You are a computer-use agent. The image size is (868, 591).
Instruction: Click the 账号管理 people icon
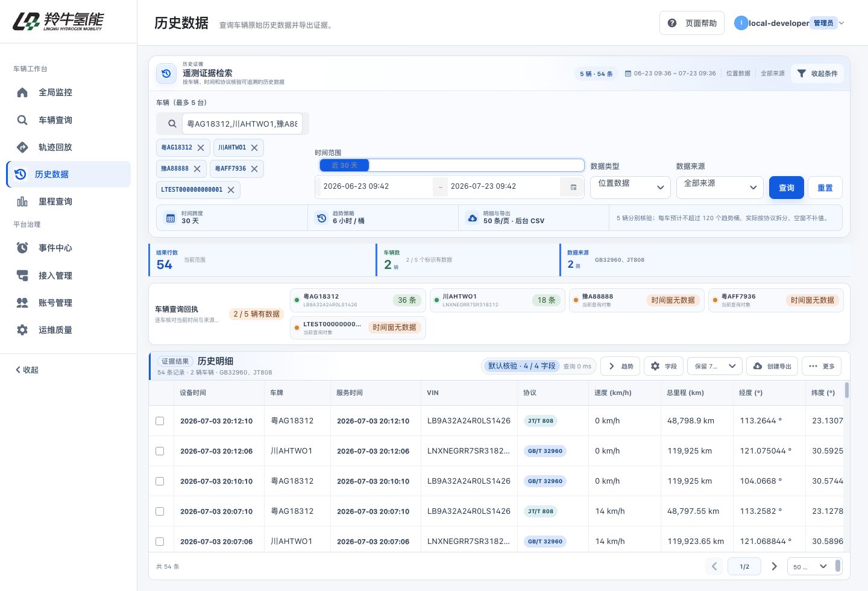pos(22,303)
